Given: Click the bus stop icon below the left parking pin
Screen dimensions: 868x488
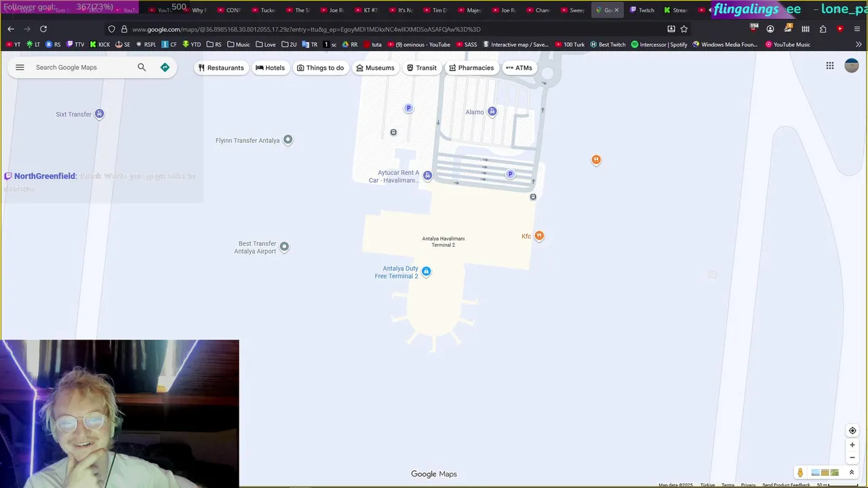Looking at the screenshot, I should (x=393, y=132).
